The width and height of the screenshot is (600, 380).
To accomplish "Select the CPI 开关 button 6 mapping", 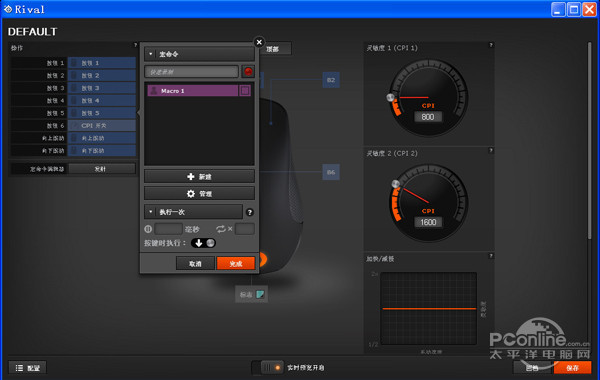I will pos(101,126).
